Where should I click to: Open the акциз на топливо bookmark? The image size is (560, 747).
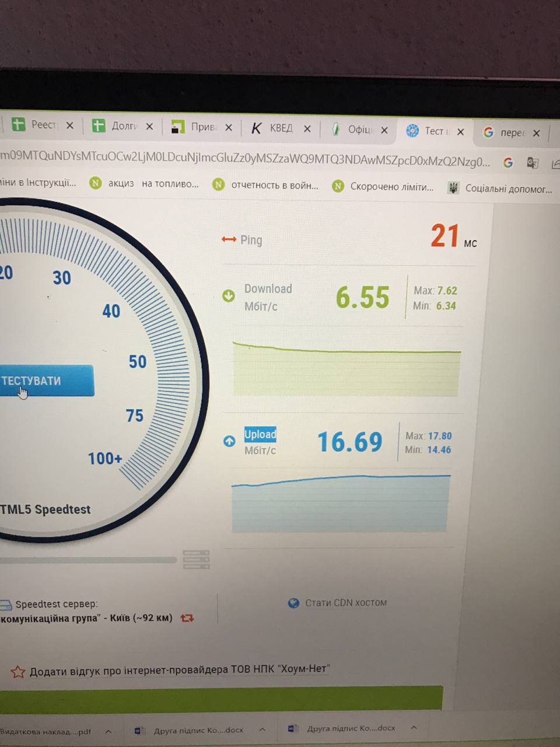click(x=144, y=183)
